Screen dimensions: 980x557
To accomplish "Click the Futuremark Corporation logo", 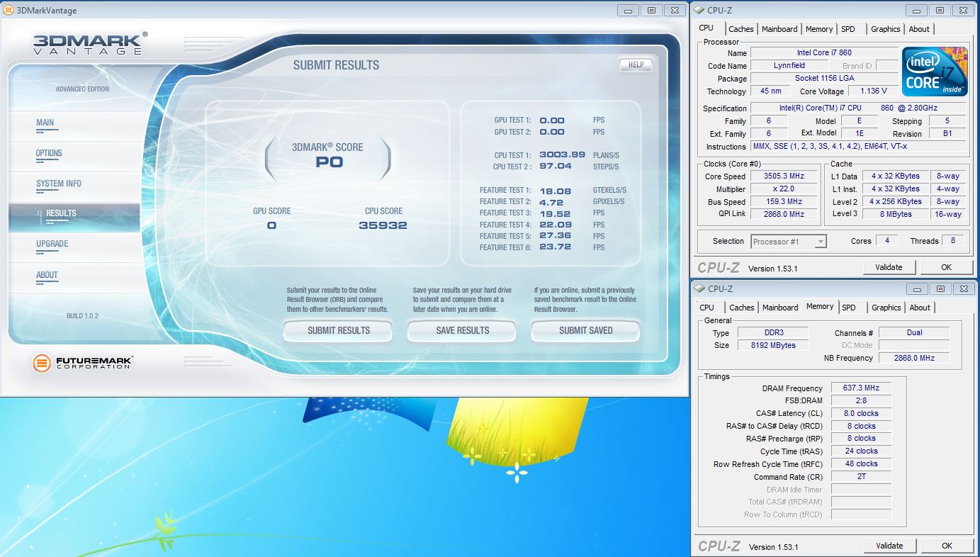I will click(x=82, y=363).
